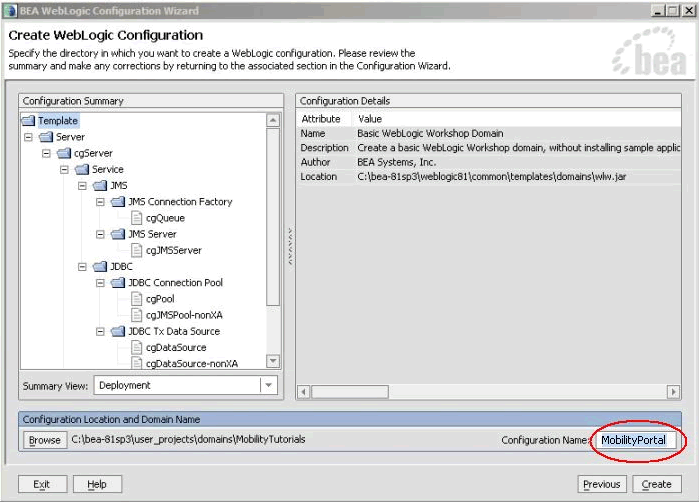This screenshot has height=502, width=699.
Task: Click the Configuration Summary vertical scrollbar thumb
Action: (273, 217)
